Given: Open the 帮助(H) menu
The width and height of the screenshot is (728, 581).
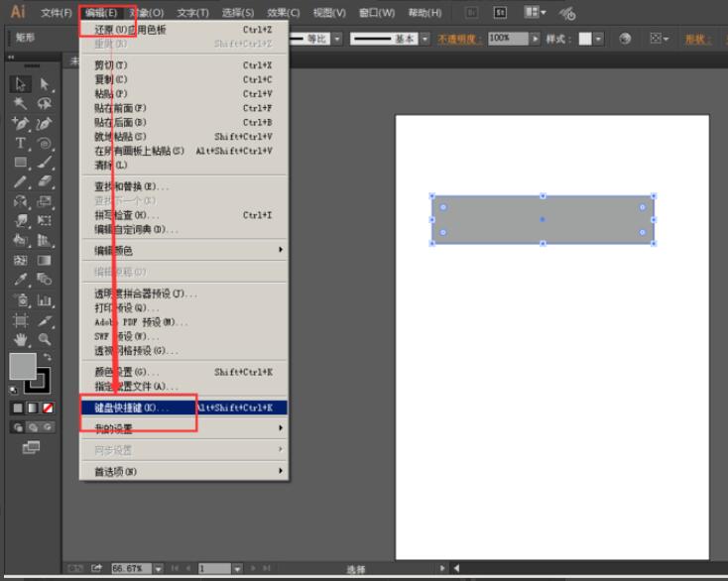Looking at the screenshot, I should pyautogui.click(x=425, y=13).
